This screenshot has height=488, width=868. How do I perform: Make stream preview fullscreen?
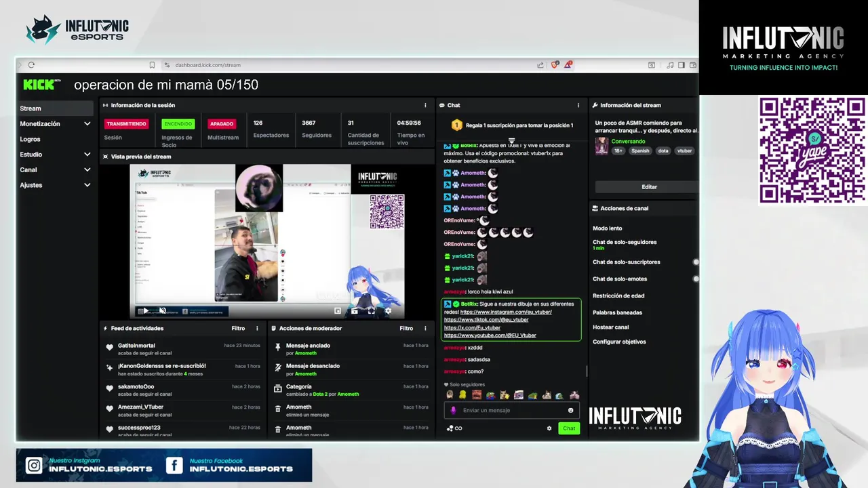[371, 311]
